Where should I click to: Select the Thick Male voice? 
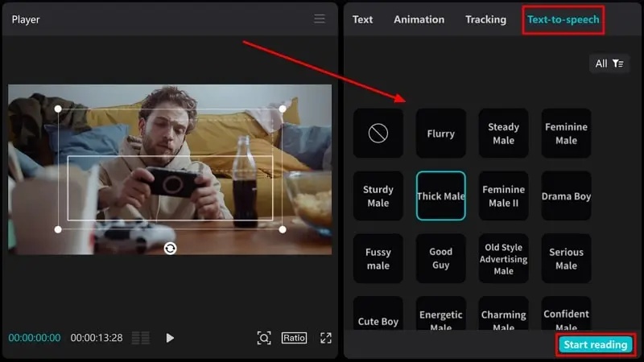[x=440, y=196]
